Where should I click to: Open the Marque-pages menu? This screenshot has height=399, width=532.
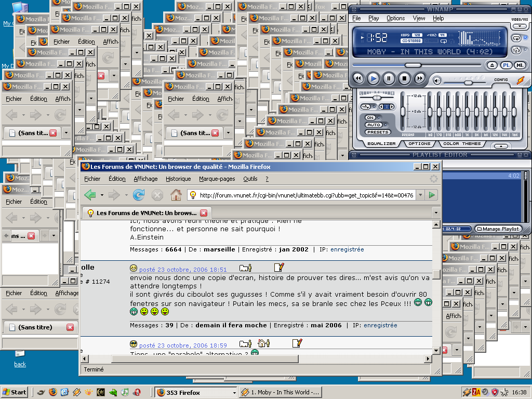tap(217, 179)
